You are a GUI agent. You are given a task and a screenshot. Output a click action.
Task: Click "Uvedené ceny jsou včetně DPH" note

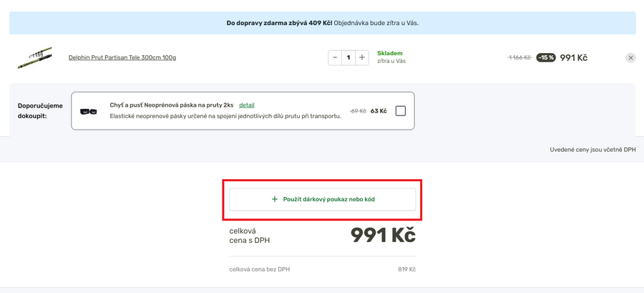(x=592, y=150)
